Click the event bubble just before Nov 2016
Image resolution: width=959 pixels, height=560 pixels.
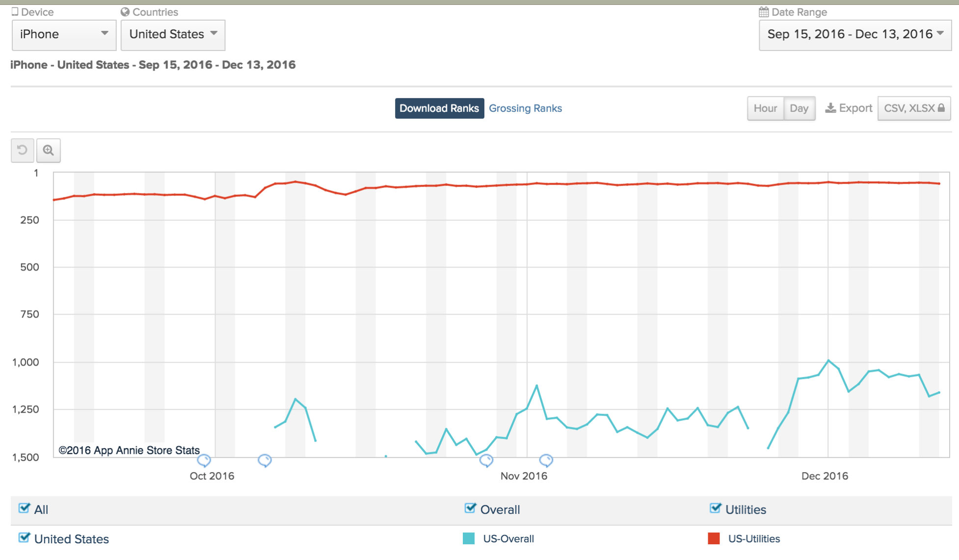pyautogui.click(x=486, y=460)
